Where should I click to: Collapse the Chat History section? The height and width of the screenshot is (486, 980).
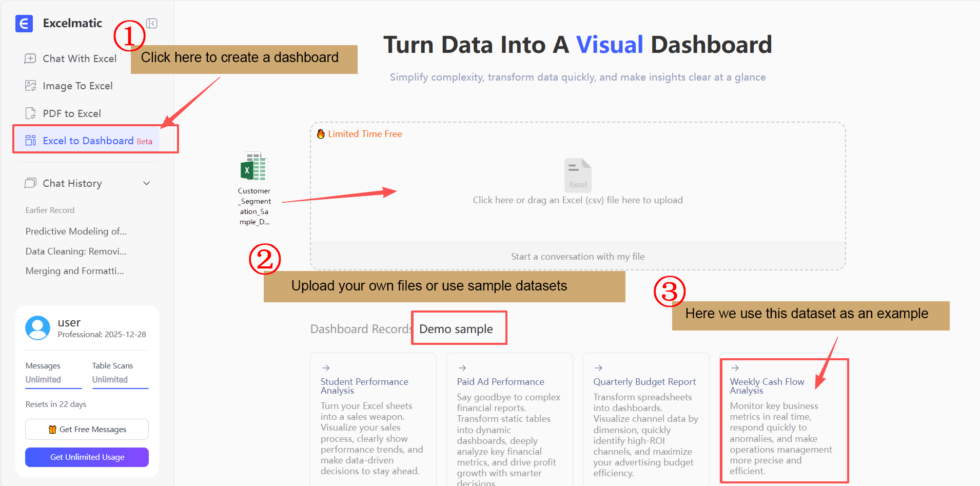point(146,183)
